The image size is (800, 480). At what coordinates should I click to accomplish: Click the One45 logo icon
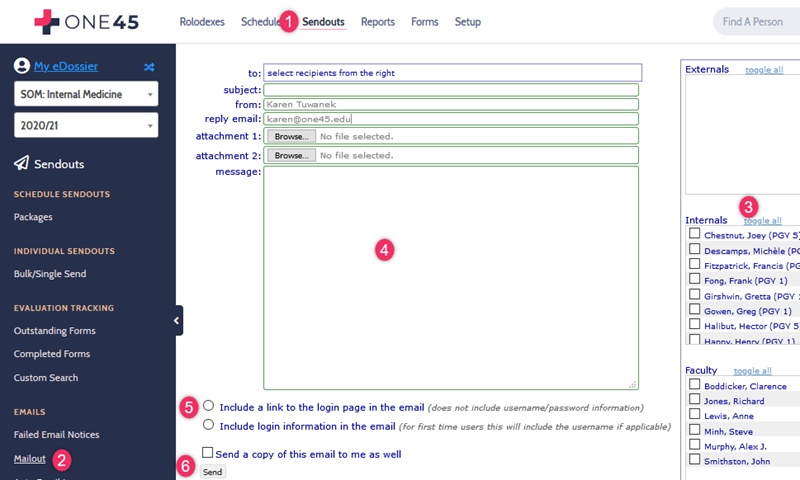[46, 21]
